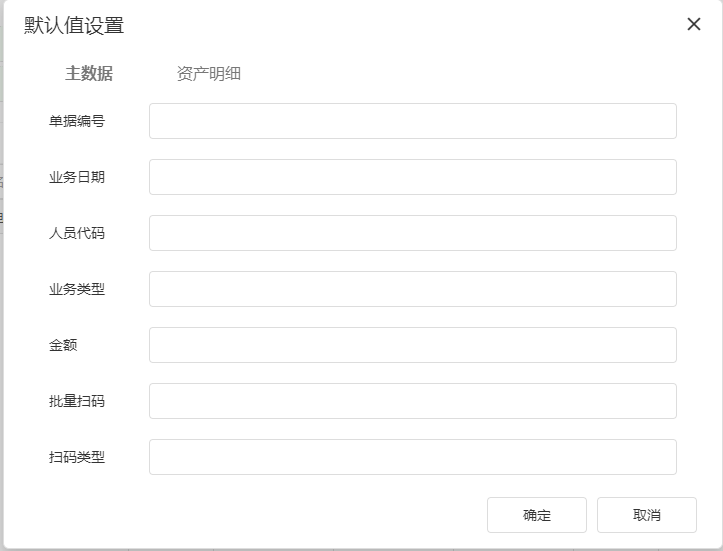Tap the 金额 label
This screenshot has height=551, width=723.
63,345
